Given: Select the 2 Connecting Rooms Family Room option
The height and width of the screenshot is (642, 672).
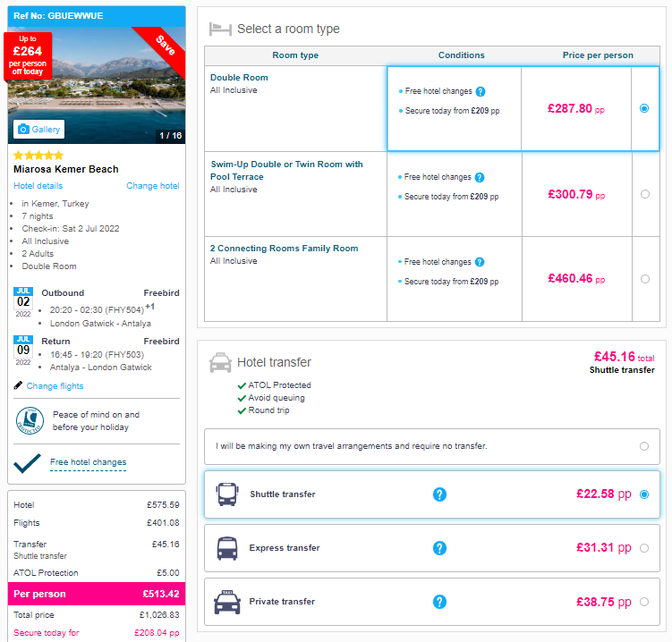Looking at the screenshot, I should pyautogui.click(x=644, y=279).
